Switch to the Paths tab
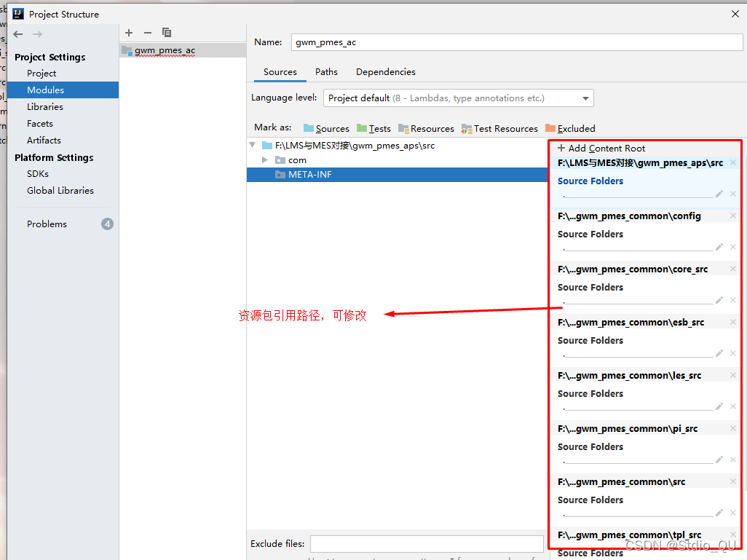This screenshot has height=560, width=747. [x=326, y=72]
